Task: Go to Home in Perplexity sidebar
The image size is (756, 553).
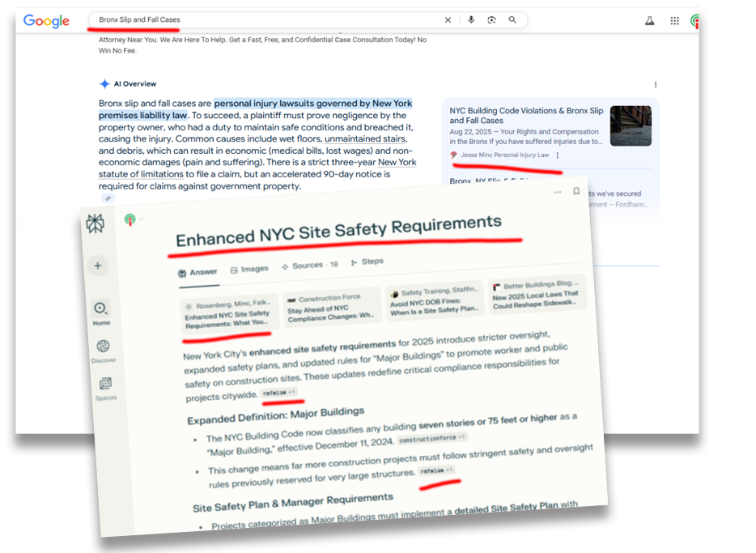Action: point(100,311)
